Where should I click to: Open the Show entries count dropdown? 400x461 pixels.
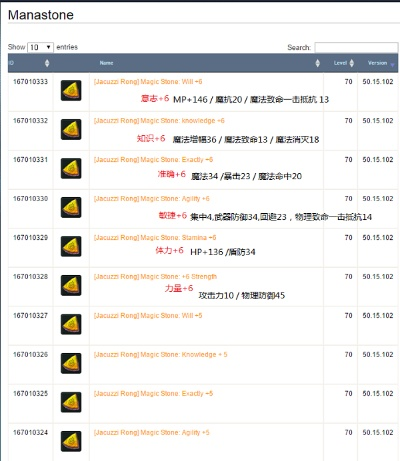pos(40,47)
